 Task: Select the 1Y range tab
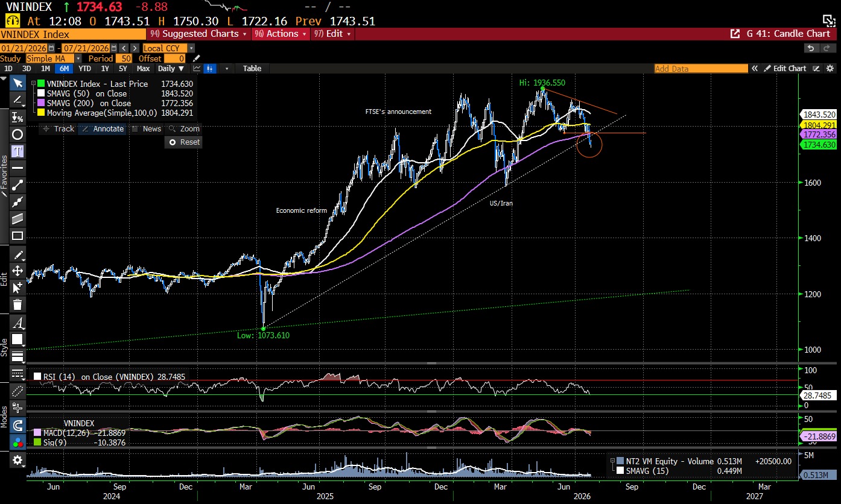(x=105, y=68)
